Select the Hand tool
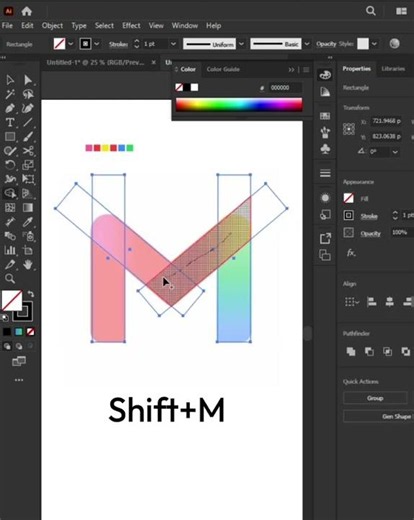Image resolution: width=414 pixels, height=520 pixels. 28,264
